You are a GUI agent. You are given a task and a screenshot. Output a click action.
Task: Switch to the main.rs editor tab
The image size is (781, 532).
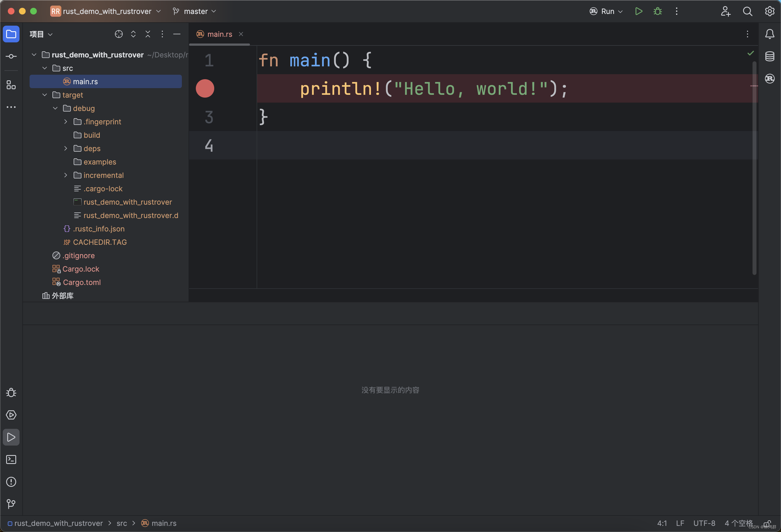pyautogui.click(x=220, y=34)
